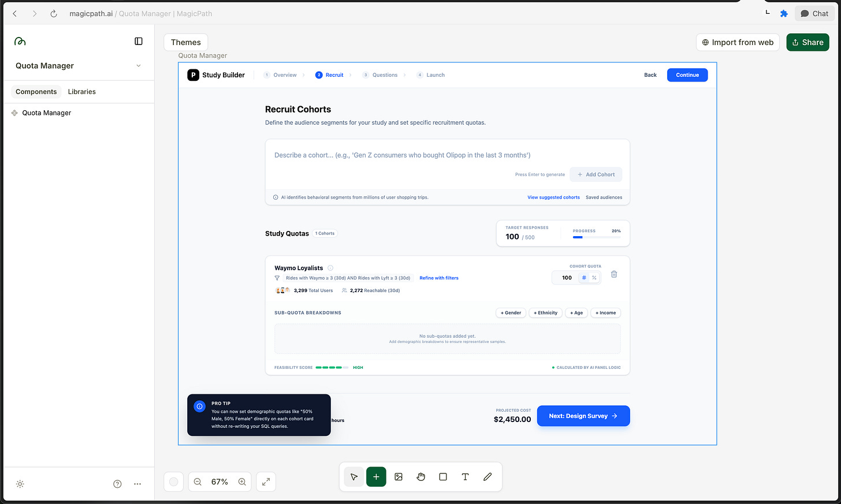841x504 pixels.
Task: Switch cohort quota to percent mode
Action: [594, 278]
